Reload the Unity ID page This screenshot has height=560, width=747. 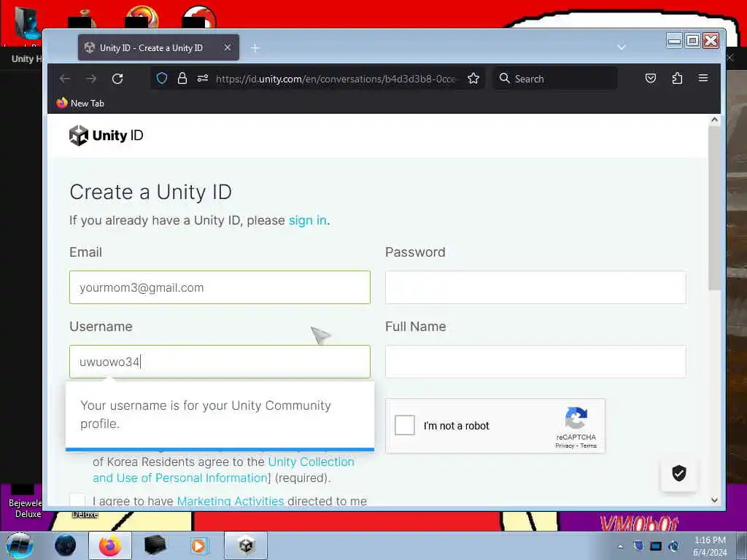pyautogui.click(x=117, y=79)
